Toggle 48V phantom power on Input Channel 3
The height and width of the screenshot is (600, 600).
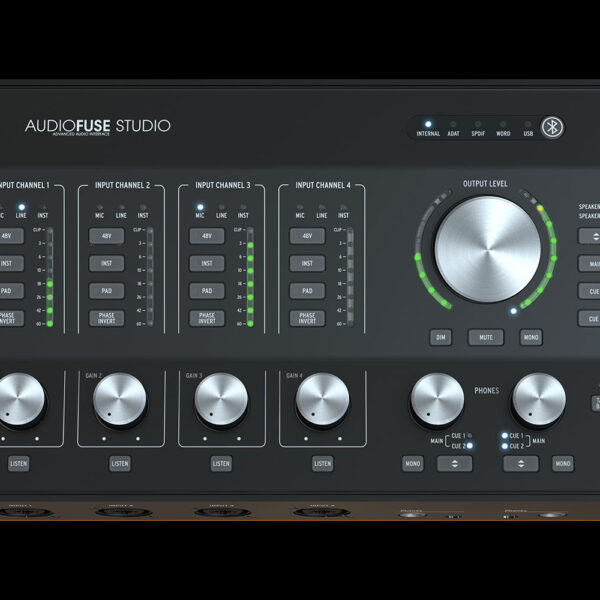click(207, 236)
